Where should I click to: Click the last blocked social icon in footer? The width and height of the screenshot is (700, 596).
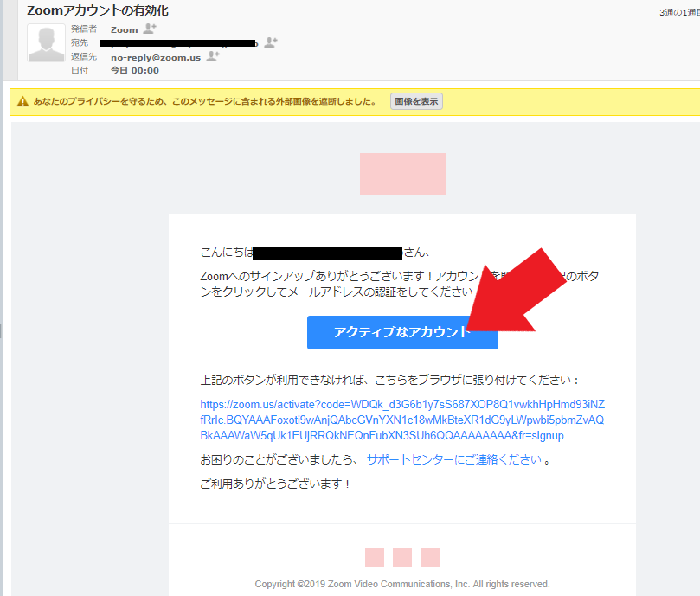click(x=430, y=557)
